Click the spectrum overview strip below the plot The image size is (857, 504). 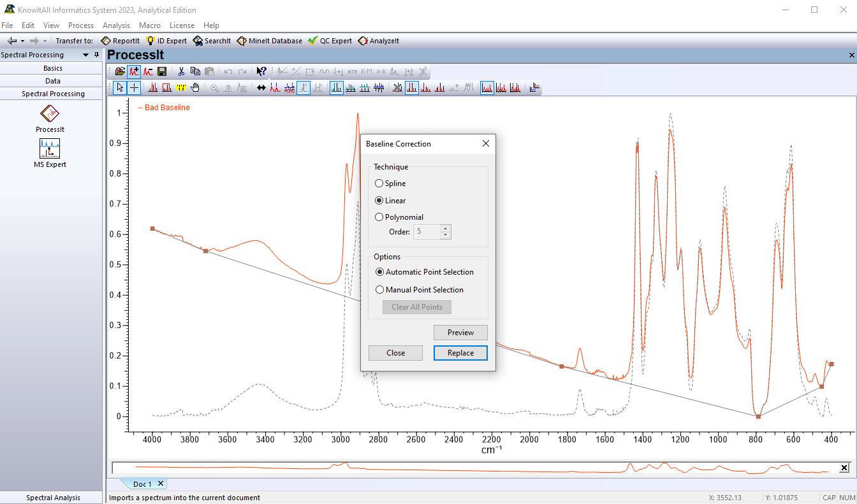tap(472, 468)
